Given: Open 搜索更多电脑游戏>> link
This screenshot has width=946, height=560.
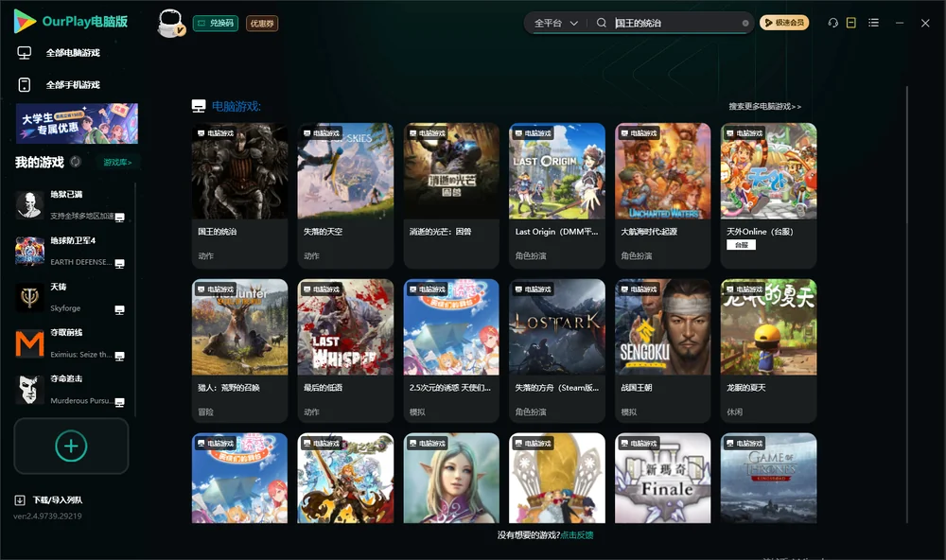Looking at the screenshot, I should point(764,106).
